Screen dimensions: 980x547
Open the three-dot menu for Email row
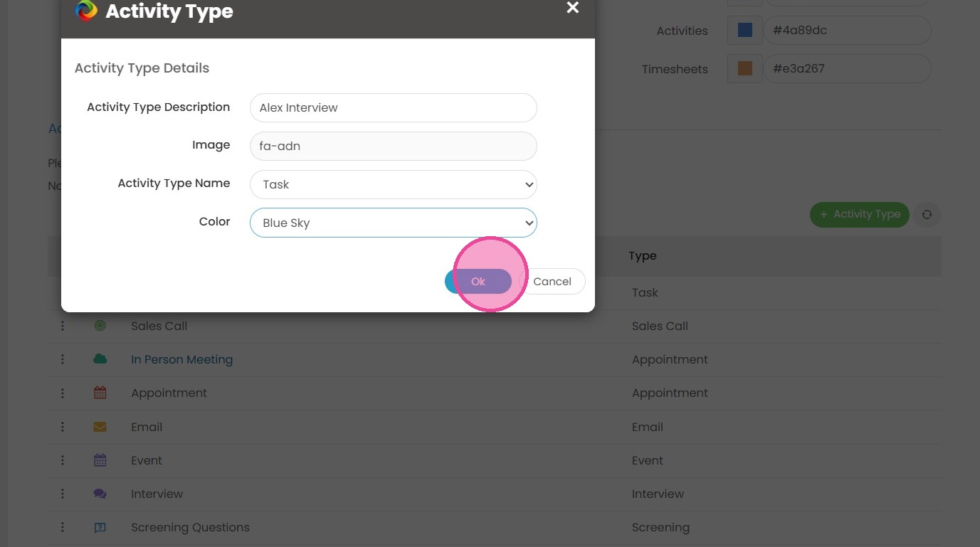click(x=63, y=427)
